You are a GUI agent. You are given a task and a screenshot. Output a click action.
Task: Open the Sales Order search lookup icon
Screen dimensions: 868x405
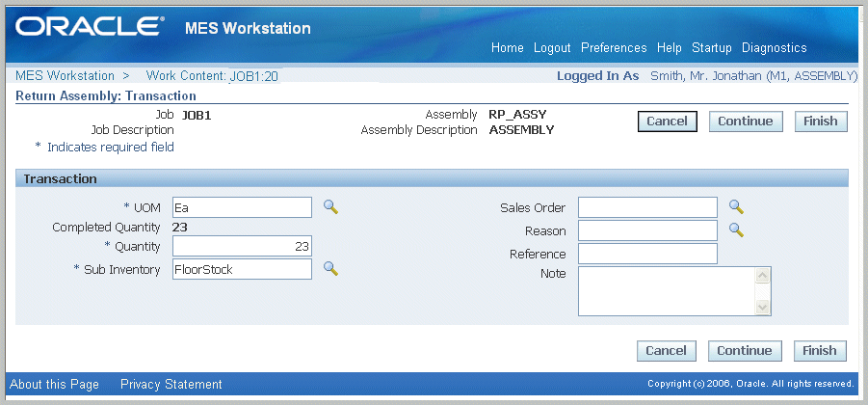[x=736, y=207]
